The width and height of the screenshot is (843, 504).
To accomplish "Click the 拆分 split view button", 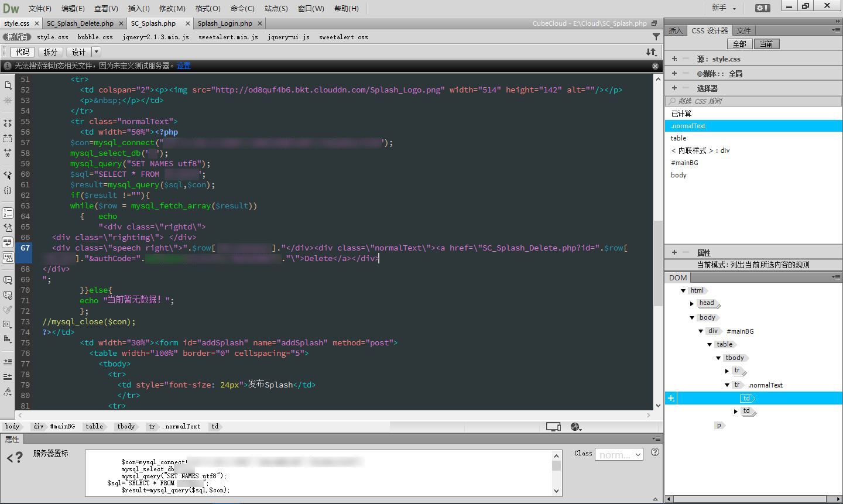I will (x=51, y=52).
